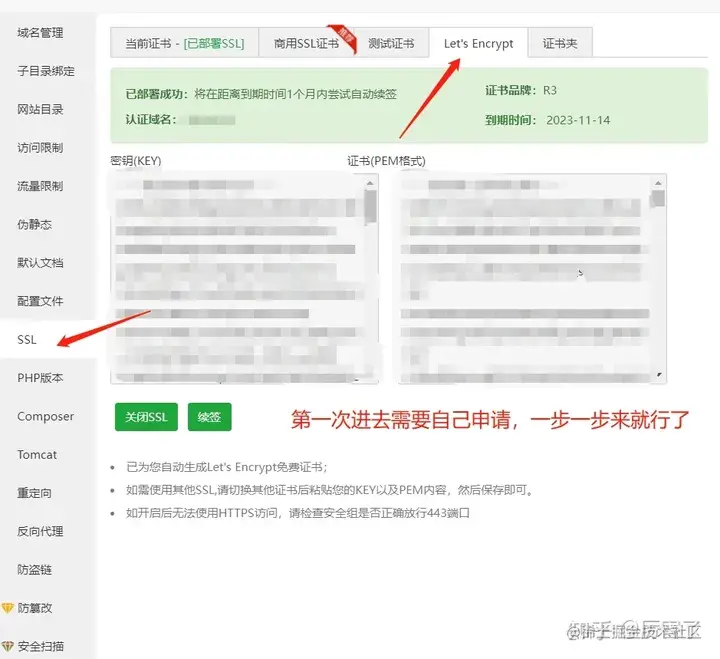This screenshot has width=720, height=659.
Task: Select 子目录绑定 sidebar item
Action: (x=46, y=71)
